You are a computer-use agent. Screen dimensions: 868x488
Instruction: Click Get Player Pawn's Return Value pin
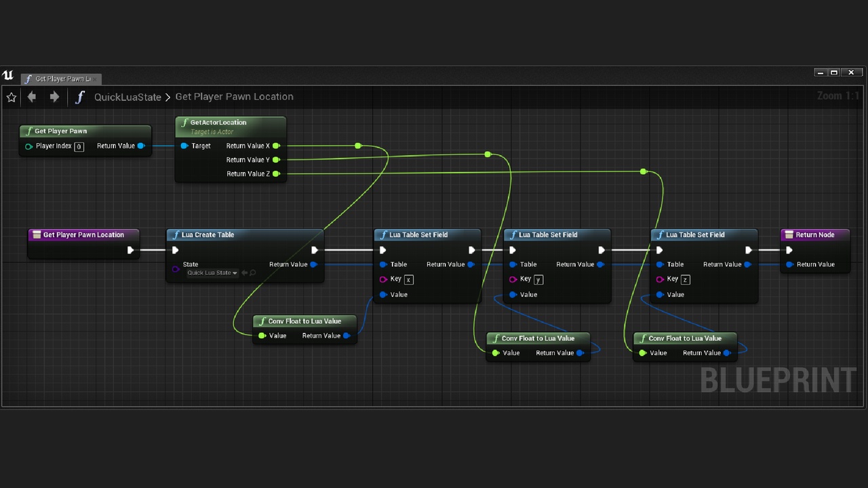(x=141, y=146)
